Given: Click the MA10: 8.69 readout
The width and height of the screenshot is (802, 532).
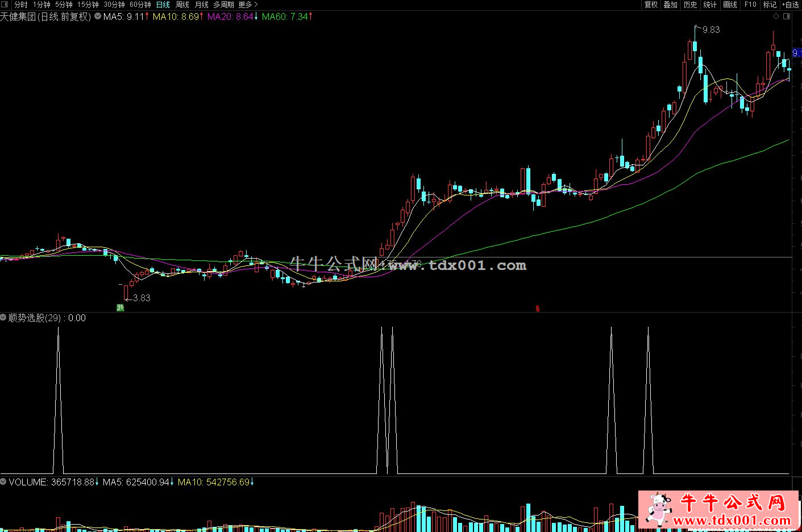Looking at the screenshot, I should point(178,16).
